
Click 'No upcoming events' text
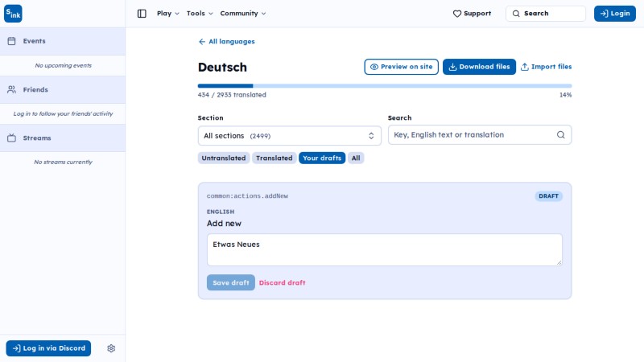tap(64, 66)
